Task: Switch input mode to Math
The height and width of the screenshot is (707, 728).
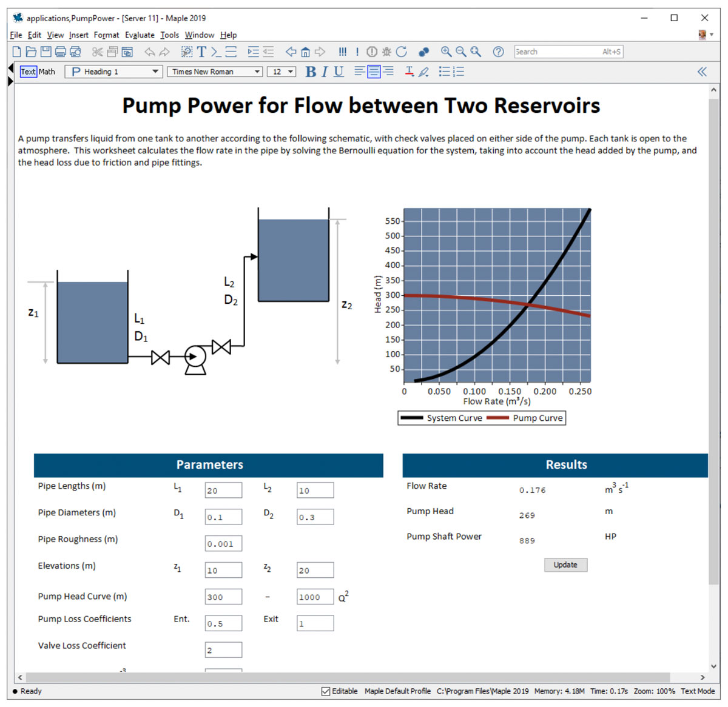Action: (47, 72)
